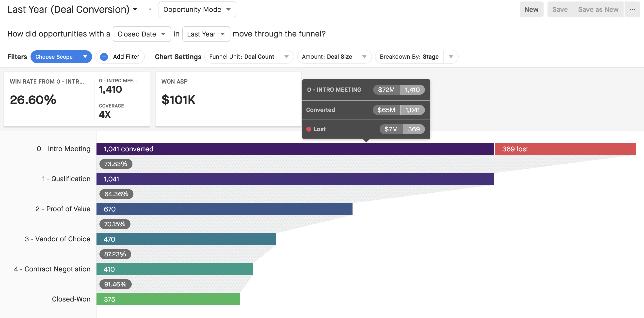Open the Amount Deal Size dropdown arrow
The width and height of the screenshot is (644, 318).
click(x=364, y=57)
